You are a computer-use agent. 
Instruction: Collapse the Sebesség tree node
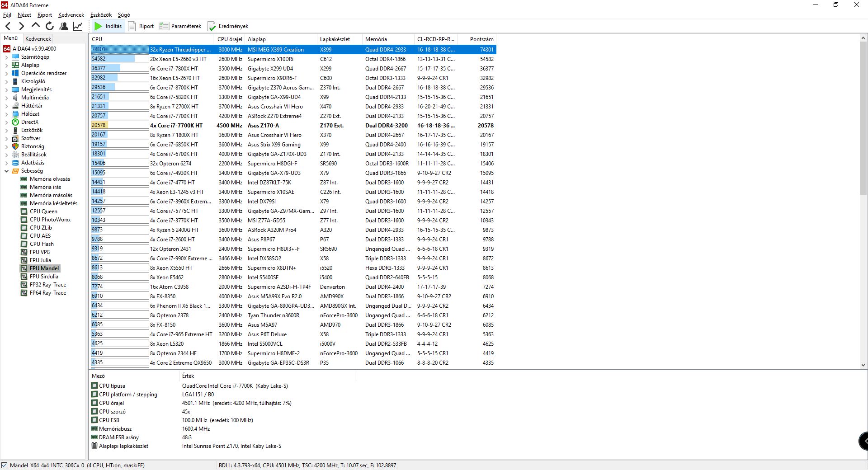(6, 171)
